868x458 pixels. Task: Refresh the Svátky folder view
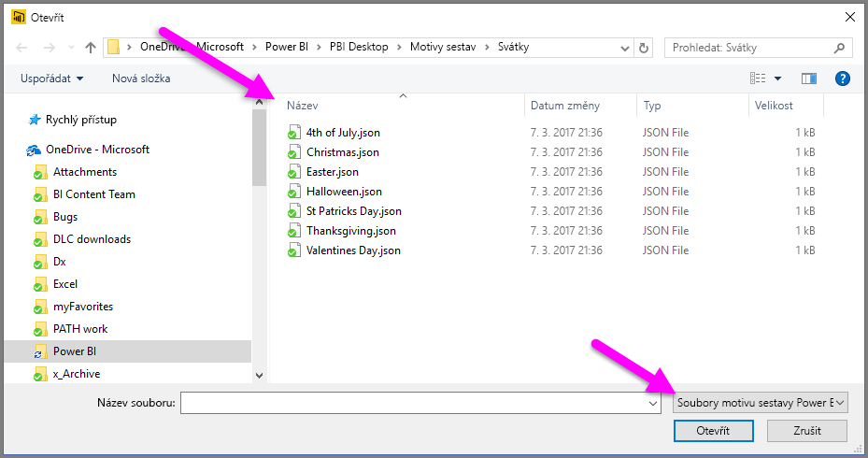643,48
